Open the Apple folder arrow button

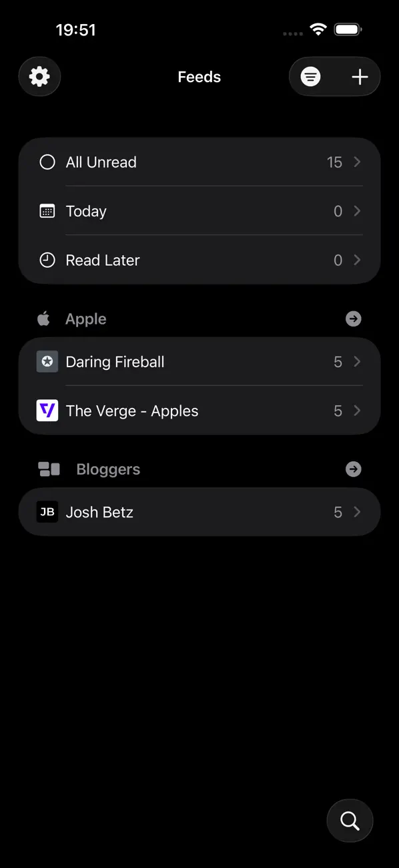click(353, 318)
